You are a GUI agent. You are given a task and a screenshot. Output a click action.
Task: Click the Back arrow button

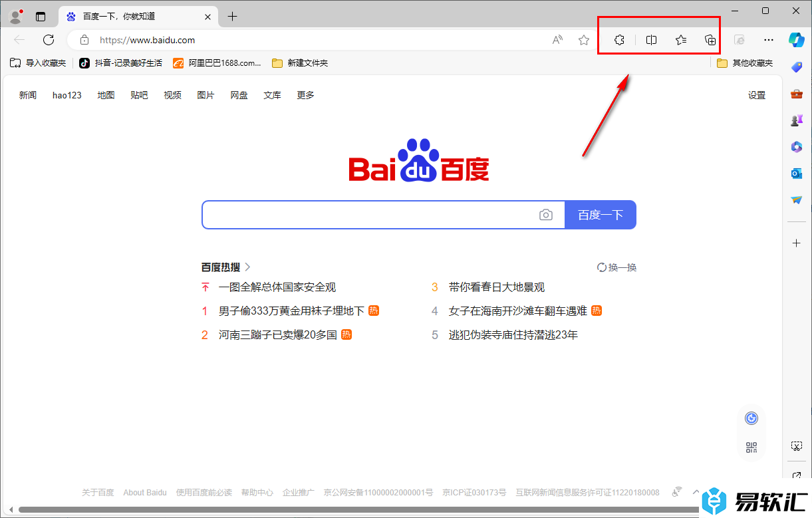click(19, 40)
